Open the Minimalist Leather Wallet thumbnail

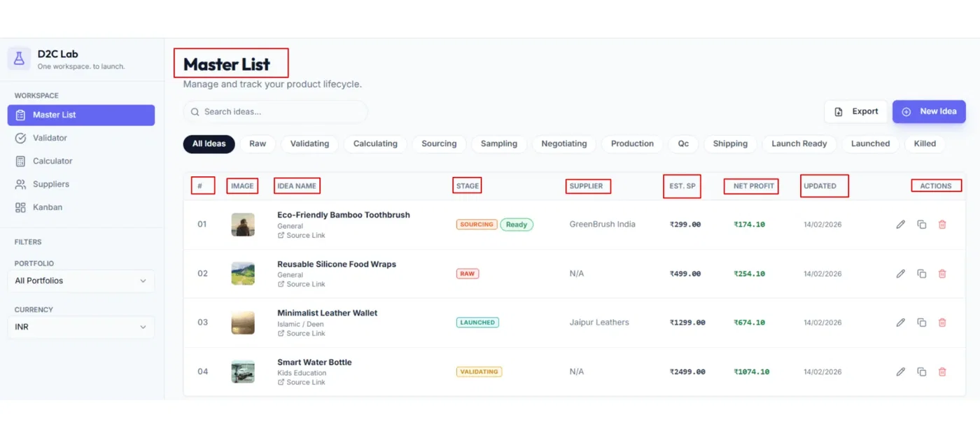(x=243, y=323)
